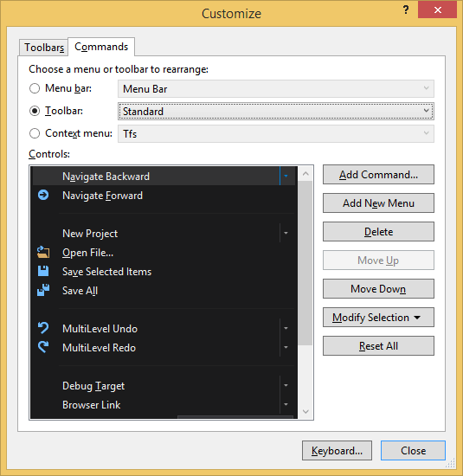Click the help question mark in the title bar
Image resolution: width=463 pixels, height=476 pixels.
406,10
